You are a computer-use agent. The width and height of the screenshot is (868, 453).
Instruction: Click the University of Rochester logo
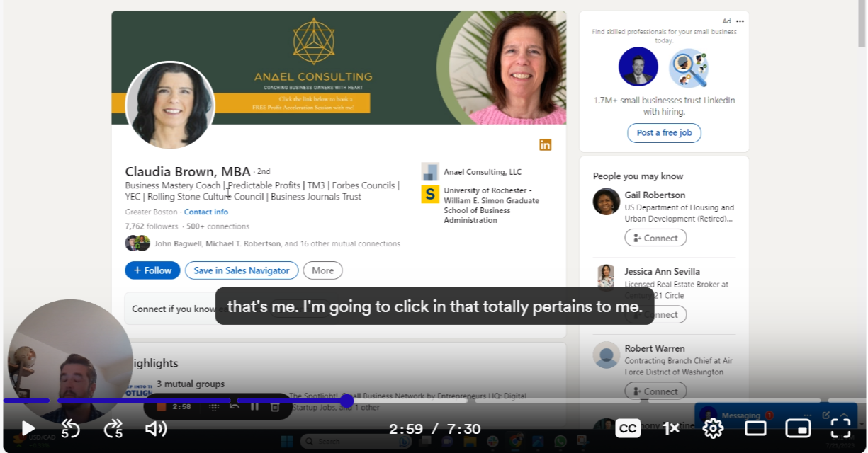430,194
